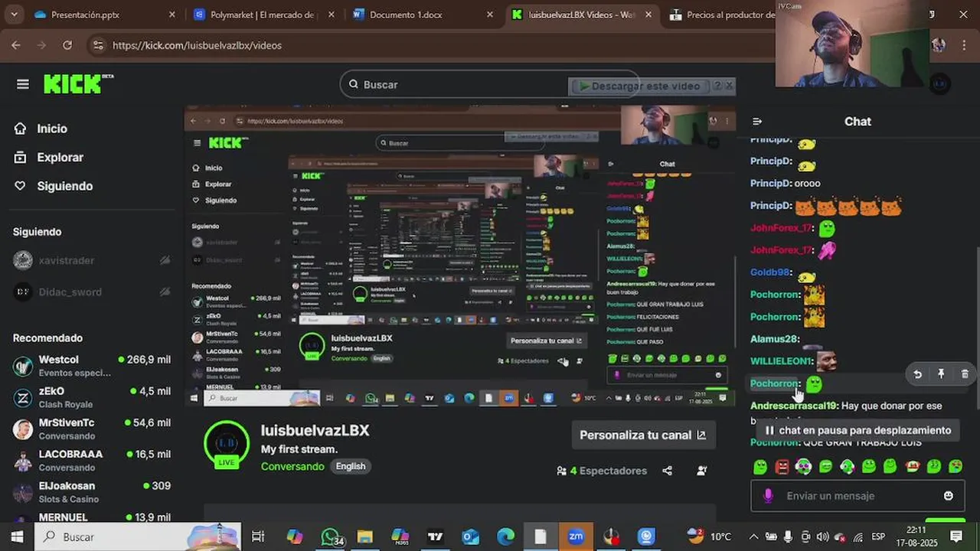Delete the Pochorron chat message
The width and height of the screenshot is (980, 551).
pos(965,374)
